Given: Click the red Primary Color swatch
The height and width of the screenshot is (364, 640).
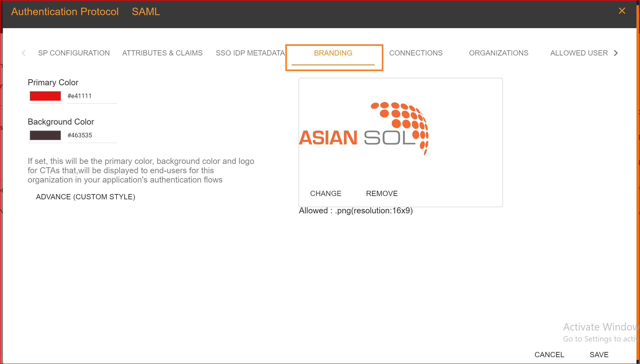Looking at the screenshot, I should (45, 96).
